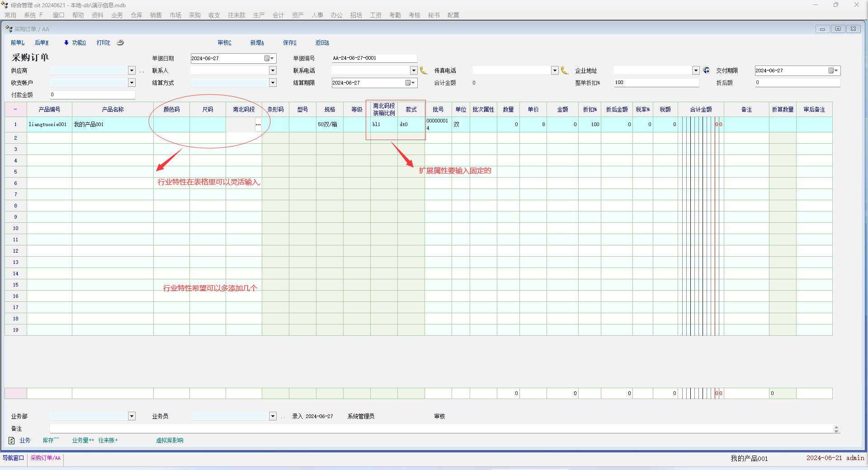Open the 仓库 menu
Viewport: 868px width, 470px height.
click(x=137, y=15)
